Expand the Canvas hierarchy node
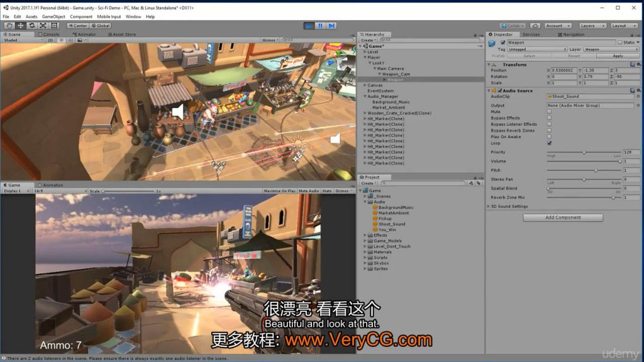 365,85
